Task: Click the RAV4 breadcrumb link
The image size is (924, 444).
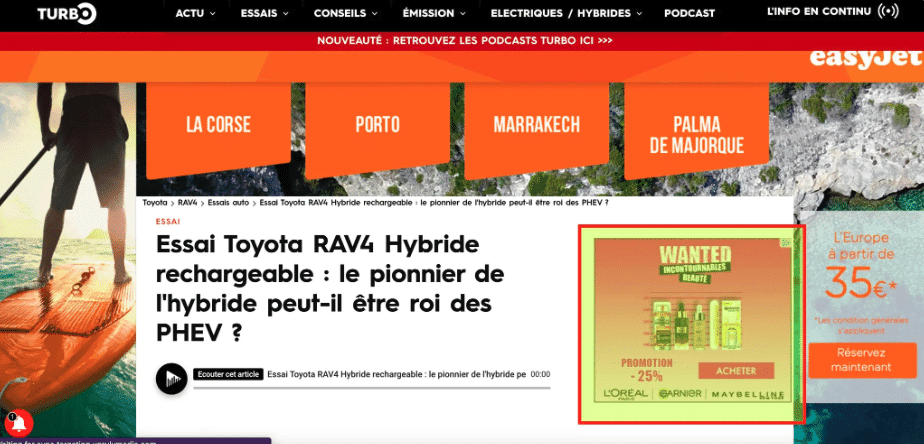Action: point(187,202)
